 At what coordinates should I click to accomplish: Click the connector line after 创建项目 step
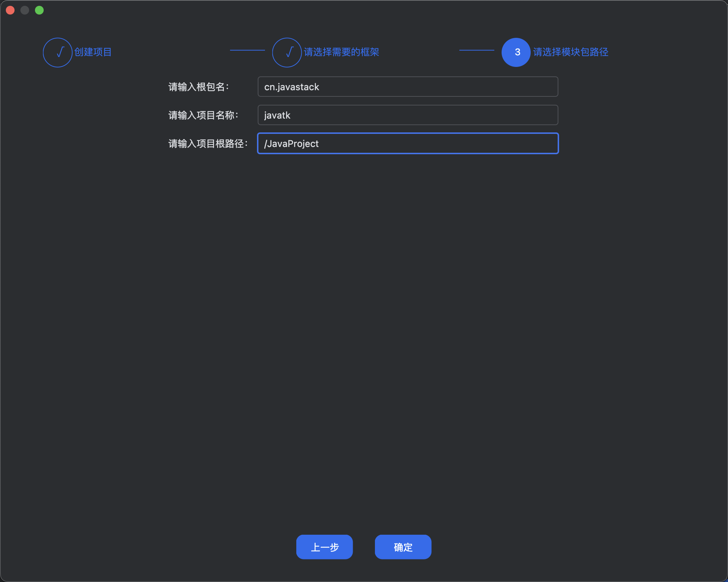click(248, 50)
